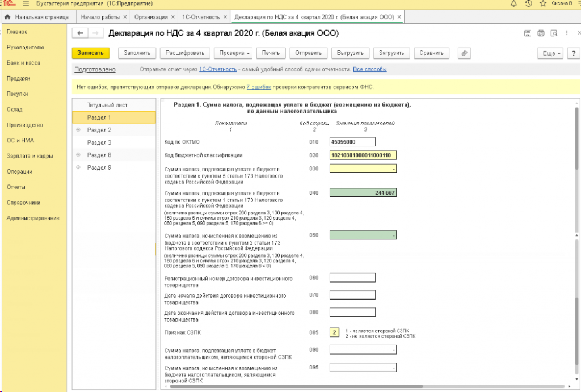Click the Записать button
The image size is (581, 392).
point(90,53)
